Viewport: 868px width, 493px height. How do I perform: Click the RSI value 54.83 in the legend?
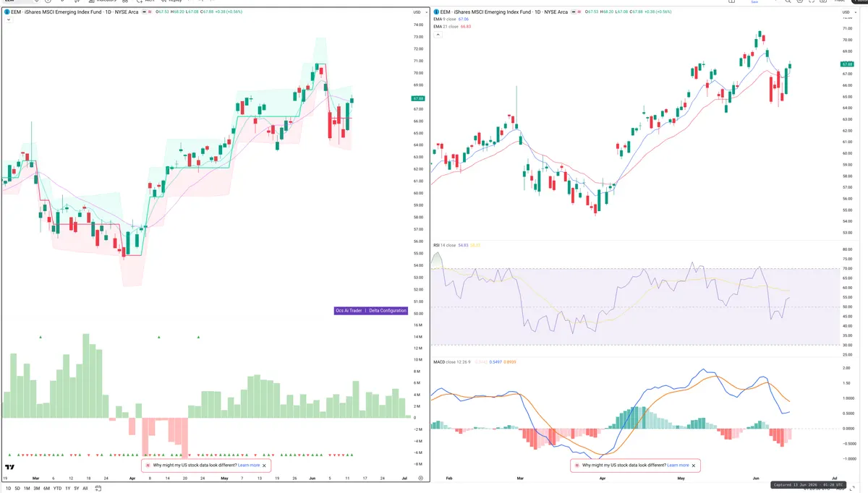[x=462, y=245]
